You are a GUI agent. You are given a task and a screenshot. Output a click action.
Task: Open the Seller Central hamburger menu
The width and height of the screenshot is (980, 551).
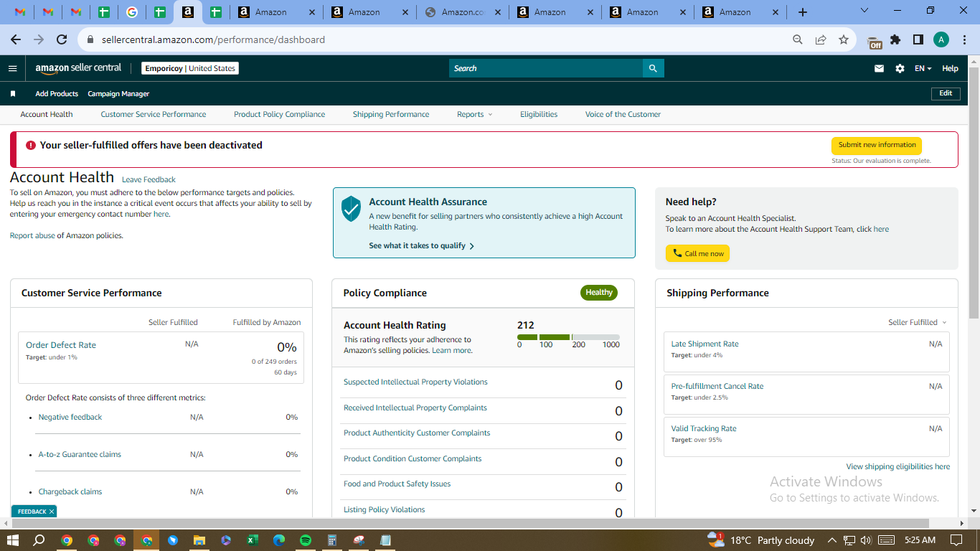click(12, 68)
